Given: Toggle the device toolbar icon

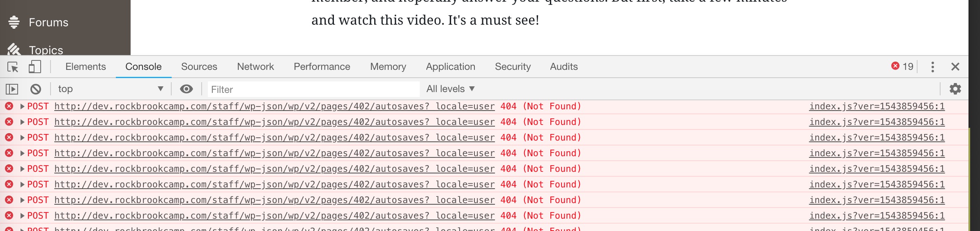Looking at the screenshot, I should coord(35,67).
